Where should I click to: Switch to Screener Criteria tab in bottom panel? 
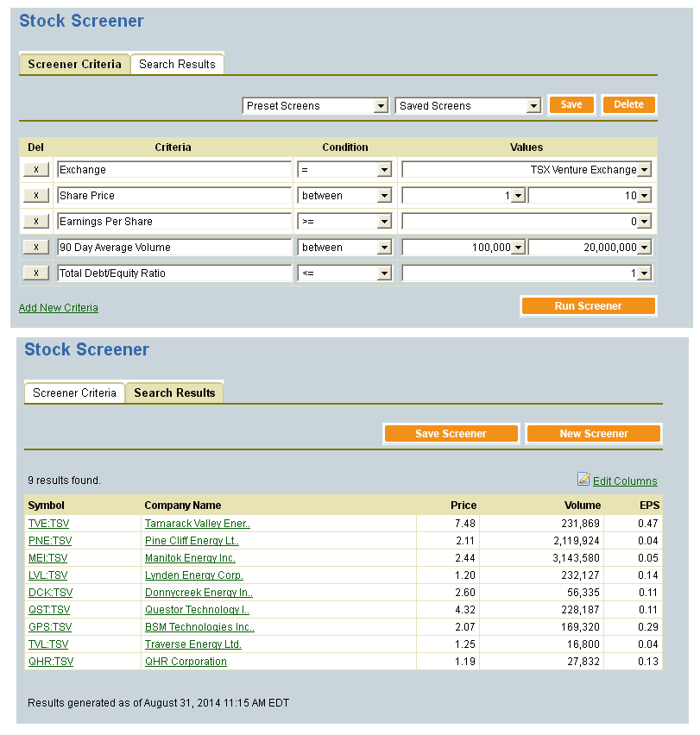(74, 393)
